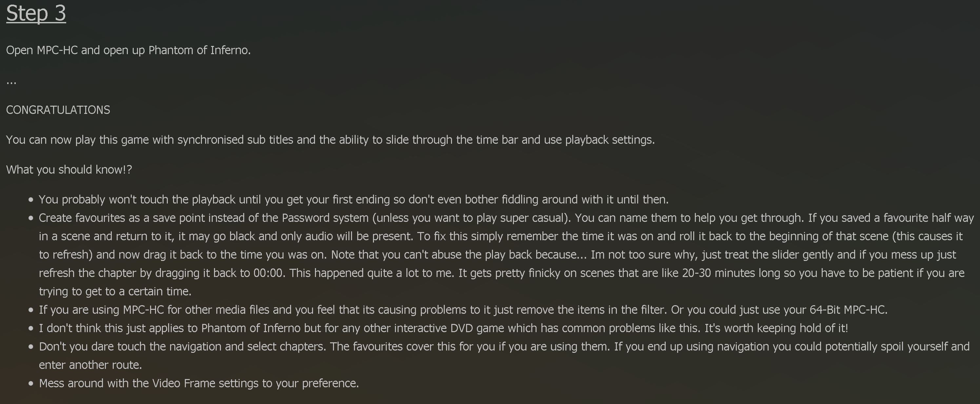Viewport: 980px width, 404px height.
Task: Click the bullet about first ending playback
Action: click(x=354, y=200)
